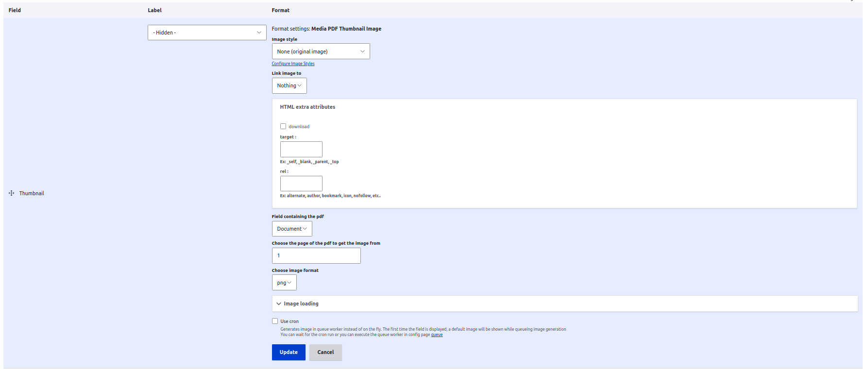Viewport: 868px width, 371px height.
Task: Open the Configure Image Styles link
Action: point(293,64)
